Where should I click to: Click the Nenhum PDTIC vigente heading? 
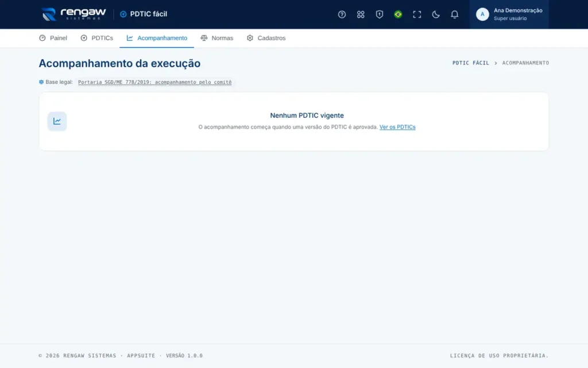tap(307, 115)
